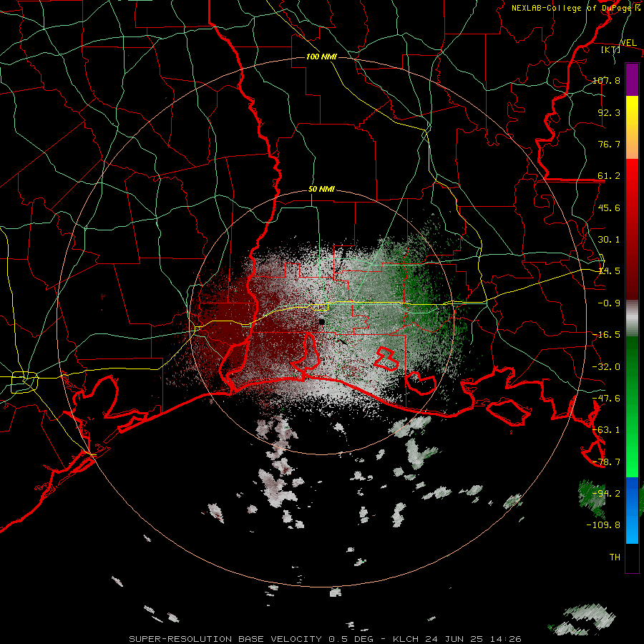Pick the yellow-orange segment of the color bar
The image size is (644, 644).
[x=632, y=127]
